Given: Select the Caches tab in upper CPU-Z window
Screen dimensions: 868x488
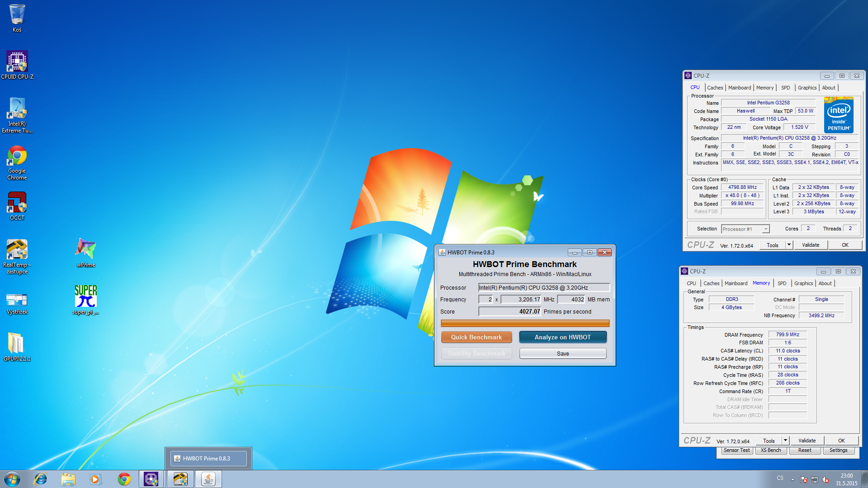Looking at the screenshot, I should coord(715,88).
